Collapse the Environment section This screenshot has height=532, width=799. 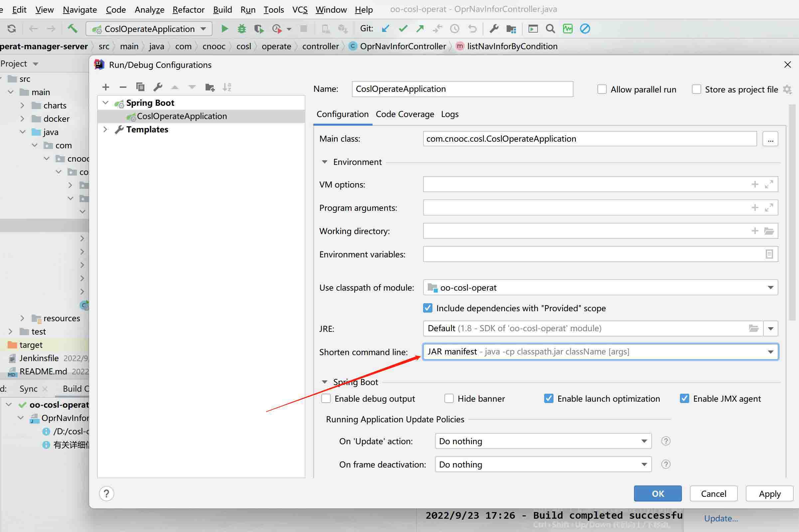click(x=324, y=162)
